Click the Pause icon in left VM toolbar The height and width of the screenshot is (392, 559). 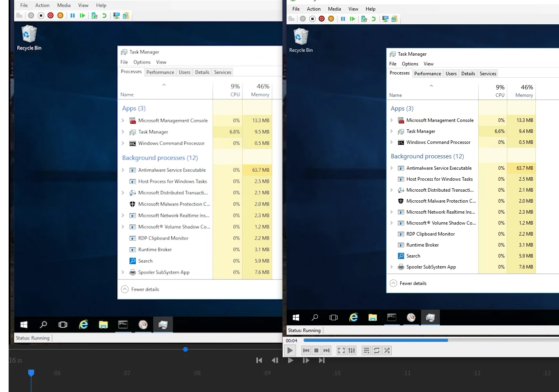pos(73,16)
